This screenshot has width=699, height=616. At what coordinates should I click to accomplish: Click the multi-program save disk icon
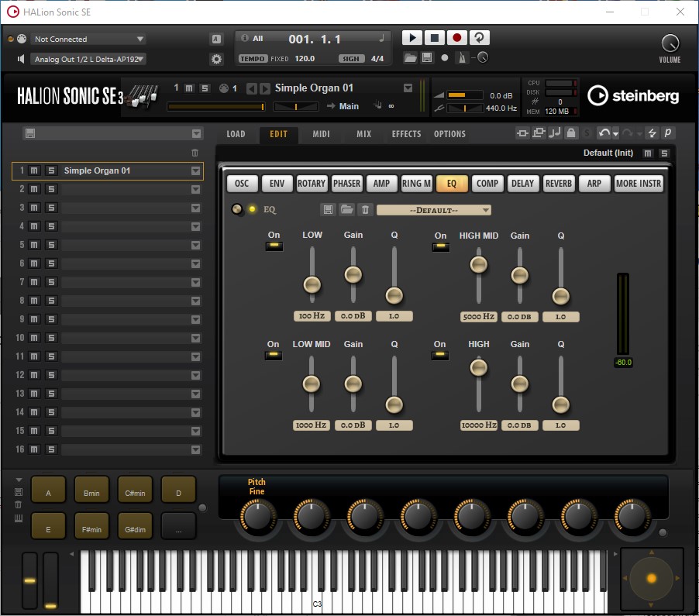[x=30, y=133]
